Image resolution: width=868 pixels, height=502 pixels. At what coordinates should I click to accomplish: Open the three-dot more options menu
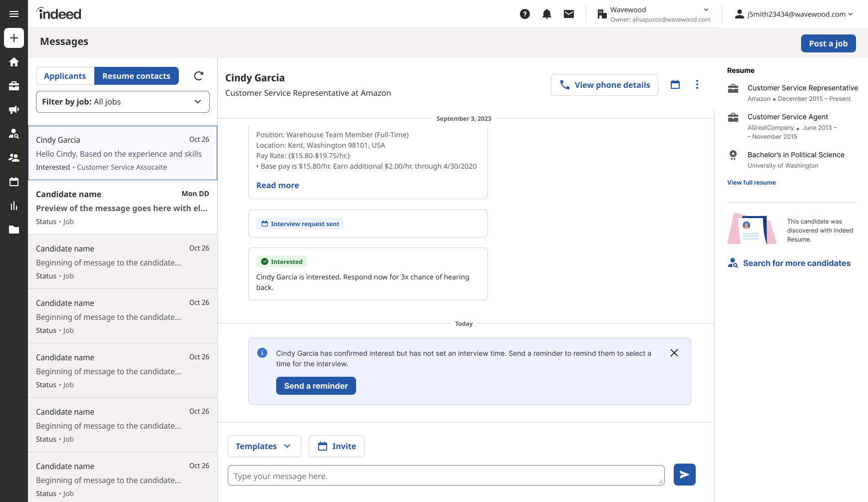(x=697, y=84)
